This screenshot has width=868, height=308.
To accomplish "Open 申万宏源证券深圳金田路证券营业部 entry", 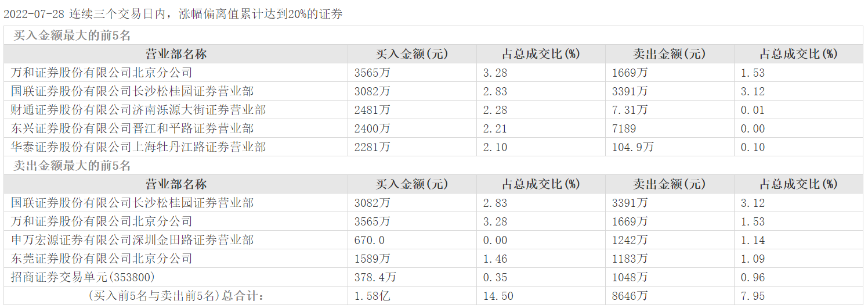I will pos(132,240).
